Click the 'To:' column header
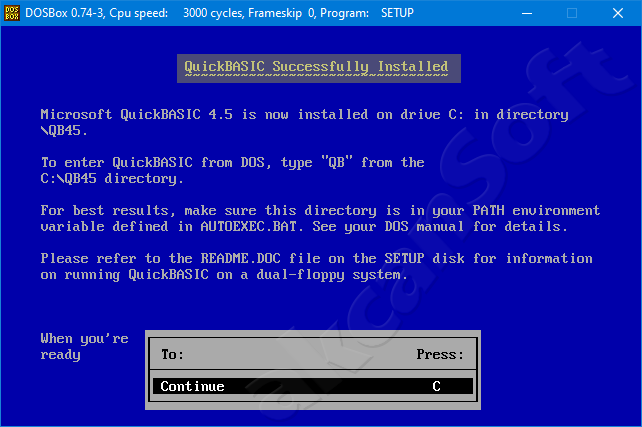This screenshot has width=642, height=427. coord(172,354)
